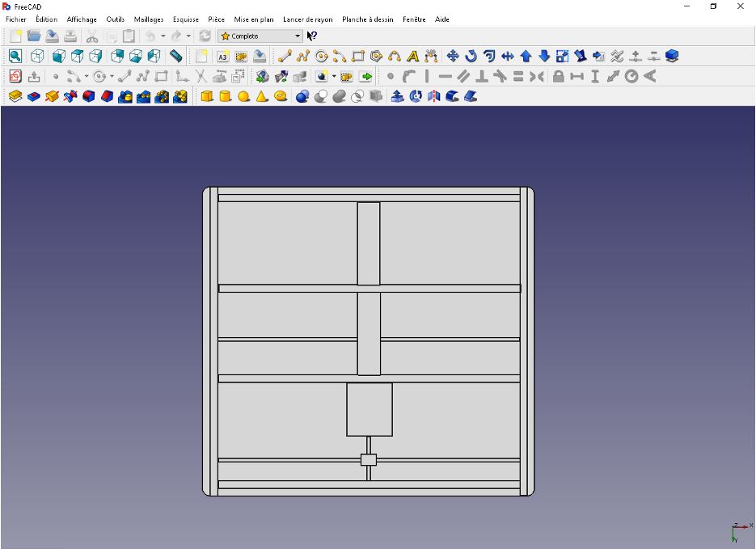This screenshot has height=549, width=756.
Task: Expand the raytracing render dropdown arrow
Action: pyautogui.click(x=334, y=76)
